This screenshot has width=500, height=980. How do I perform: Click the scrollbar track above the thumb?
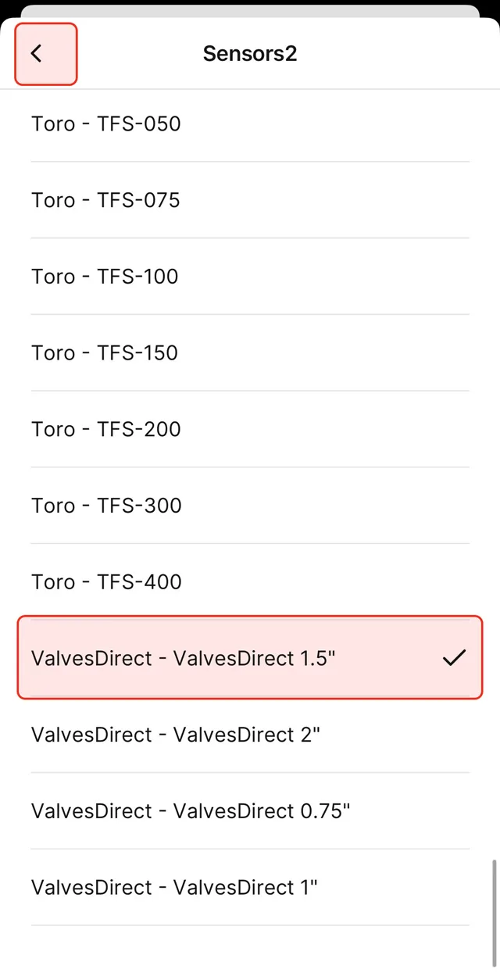tap(493, 469)
